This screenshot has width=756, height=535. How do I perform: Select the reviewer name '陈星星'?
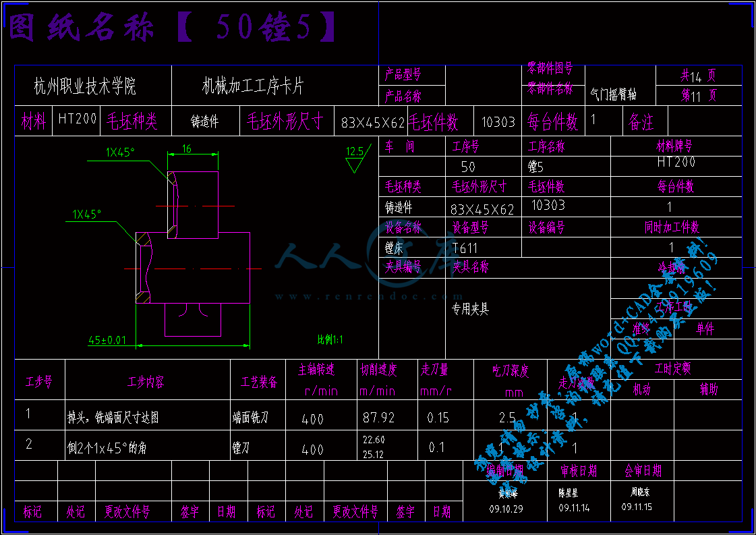click(569, 493)
